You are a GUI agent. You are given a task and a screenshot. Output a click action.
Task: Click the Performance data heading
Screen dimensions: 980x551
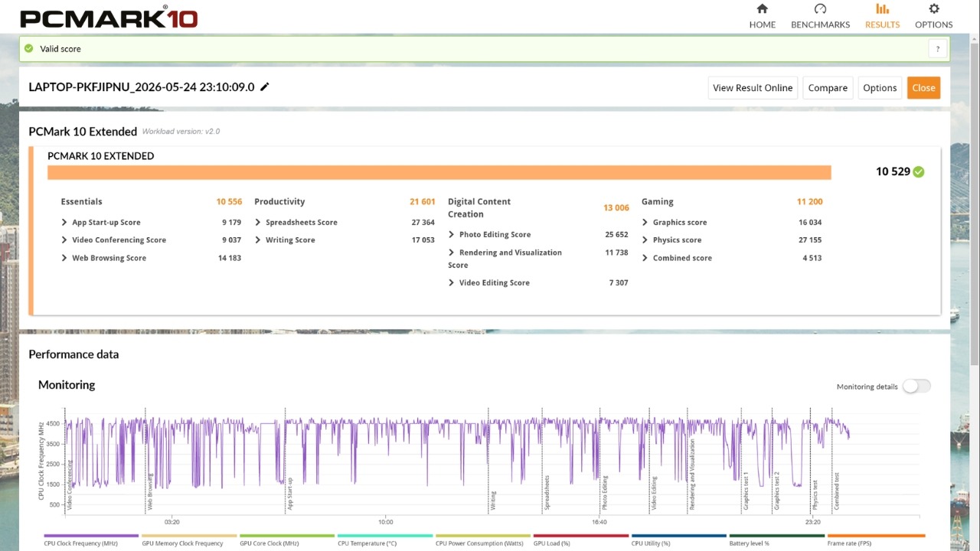(73, 354)
